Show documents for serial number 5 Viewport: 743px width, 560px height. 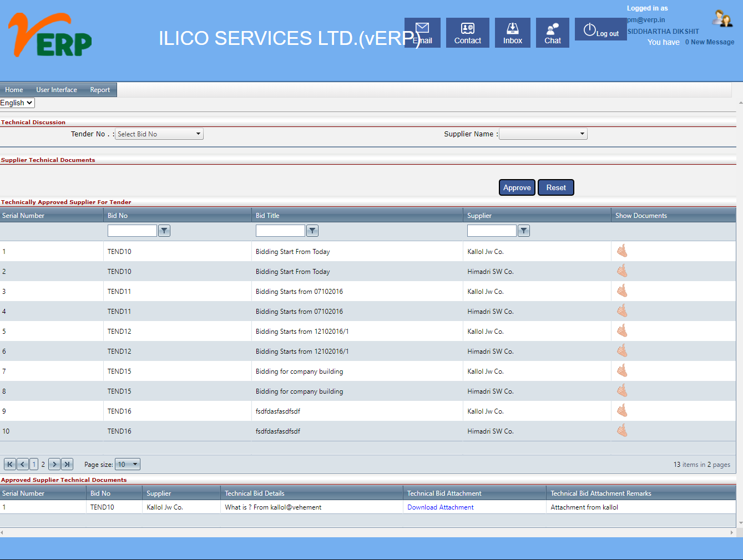[x=623, y=331]
